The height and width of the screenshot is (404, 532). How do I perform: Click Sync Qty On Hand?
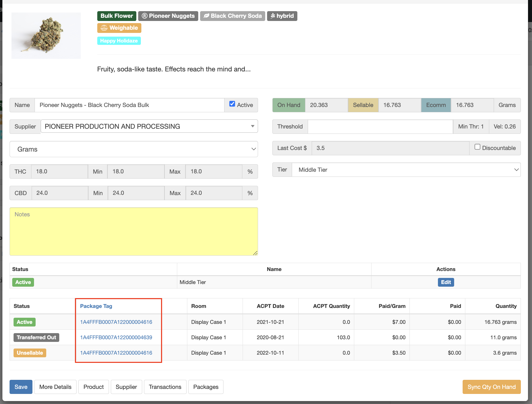492,387
